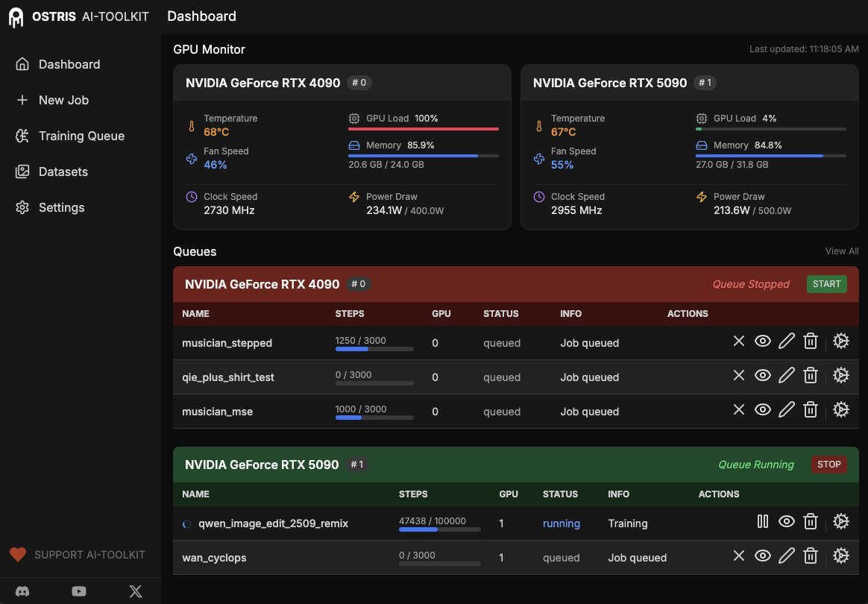
Task: Delete the wan_cyclops job
Action: point(811,556)
